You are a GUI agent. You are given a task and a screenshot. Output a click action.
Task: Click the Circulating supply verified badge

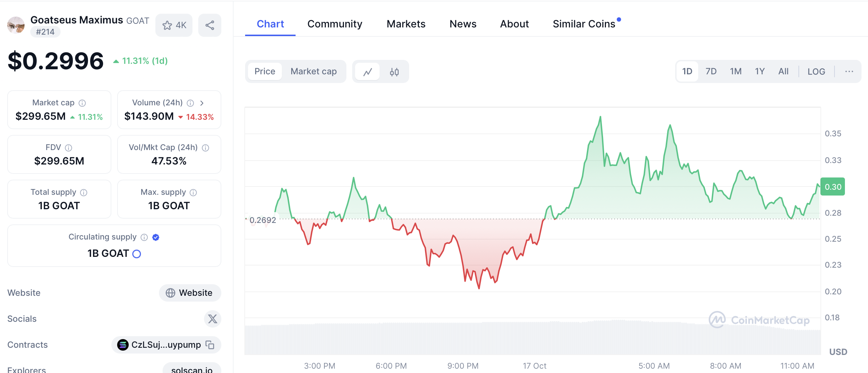click(156, 237)
